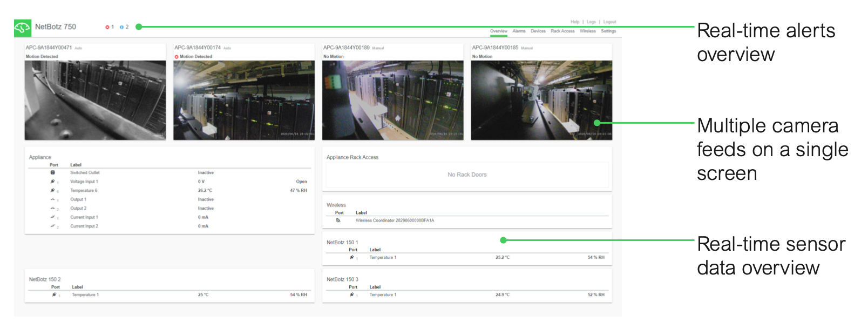Open the APC-9A1844Y00189 camera feed
The image size is (868, 335).
pyautogui.click(x=392, y=100)
